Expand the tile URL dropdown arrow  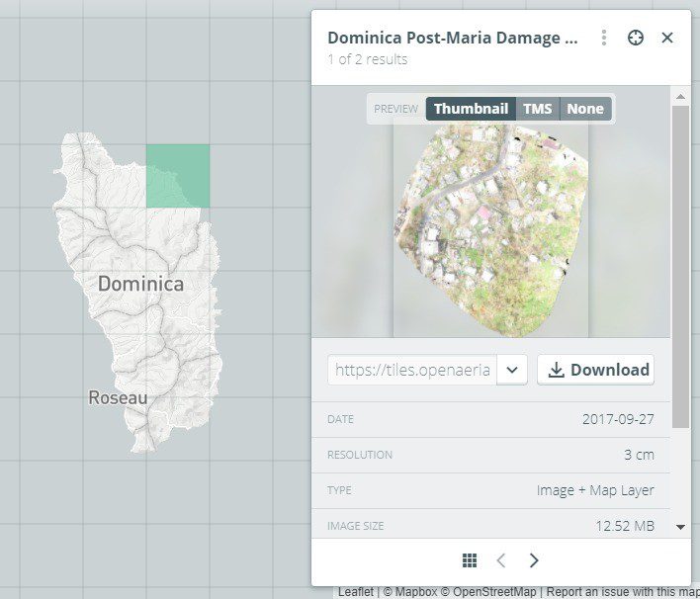tap(511, 370)
